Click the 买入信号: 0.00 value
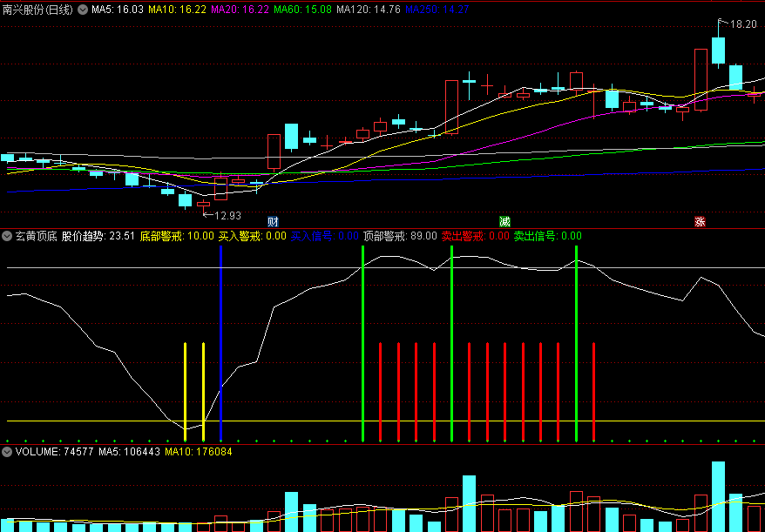 tap(325, 237)
